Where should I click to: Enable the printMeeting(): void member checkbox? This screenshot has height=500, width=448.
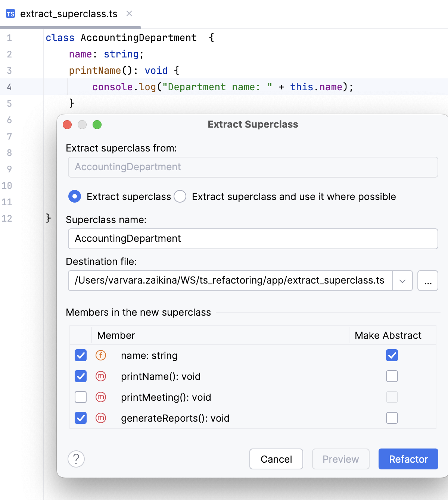[80, 397]
